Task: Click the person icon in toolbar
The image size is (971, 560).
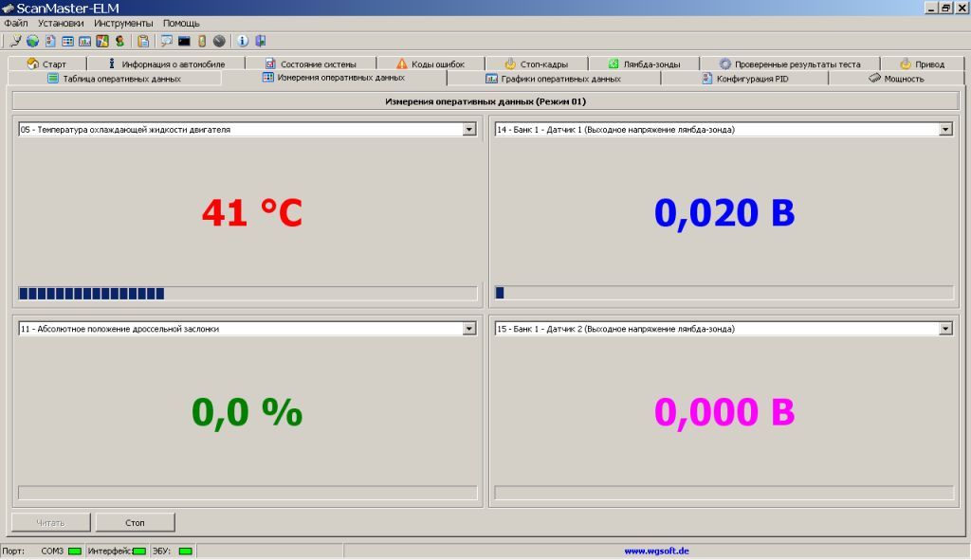Action: 119,41
